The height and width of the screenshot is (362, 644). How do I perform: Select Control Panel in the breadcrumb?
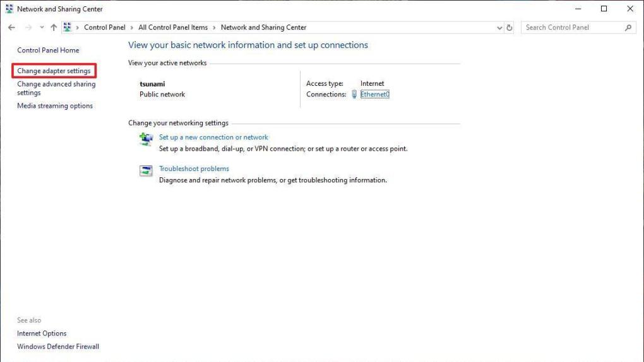tap(104, 28)
